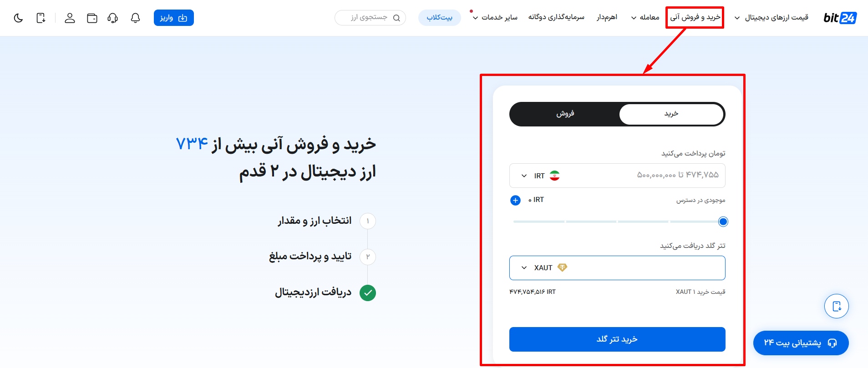Click the واریز deposit button
The image size is (868, 368).
pos(174,18)
